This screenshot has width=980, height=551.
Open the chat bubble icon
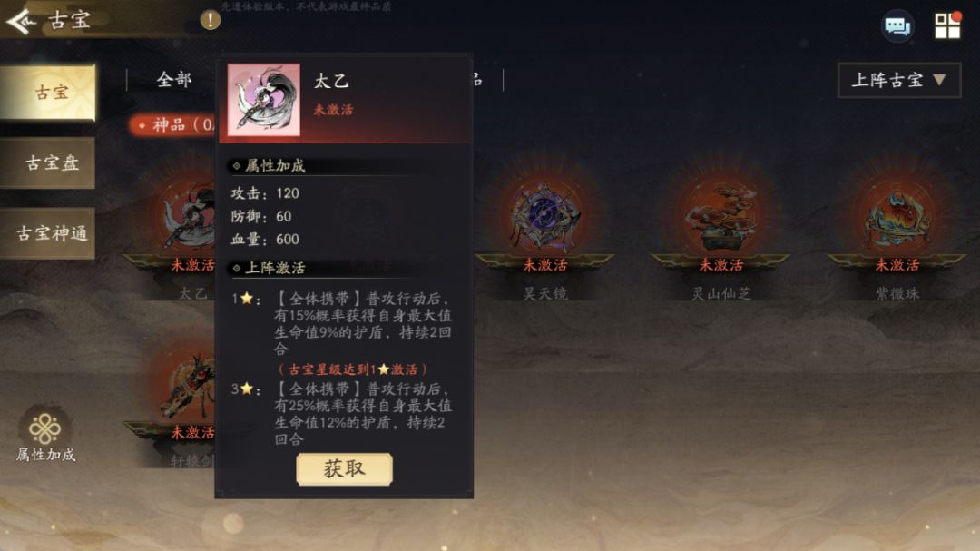pyautogui.click(x=897, y=26)
